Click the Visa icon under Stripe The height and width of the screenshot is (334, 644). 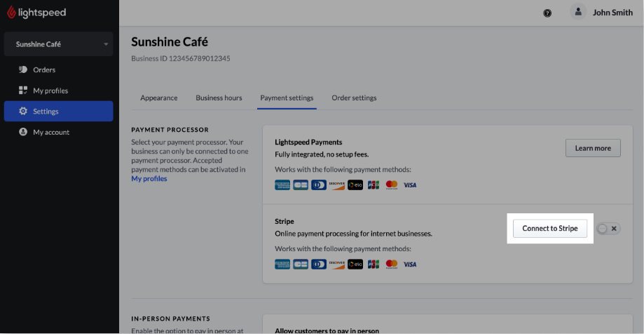click(410, 265)
